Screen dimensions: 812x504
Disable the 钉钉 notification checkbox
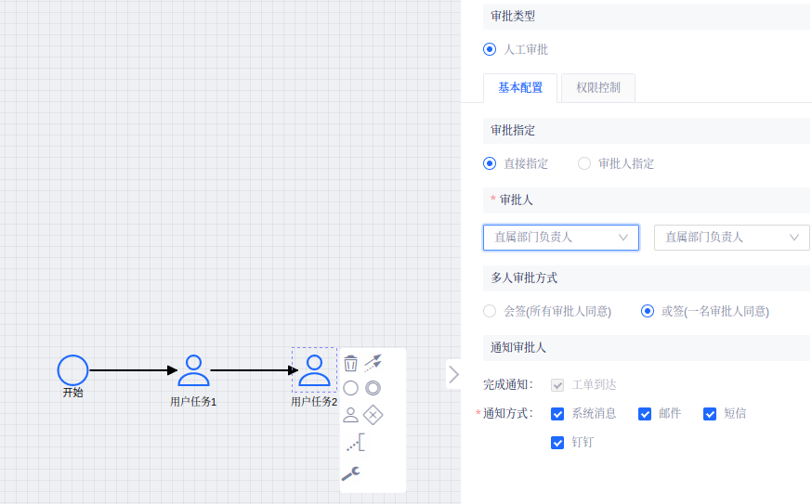(x=557, y=443)
